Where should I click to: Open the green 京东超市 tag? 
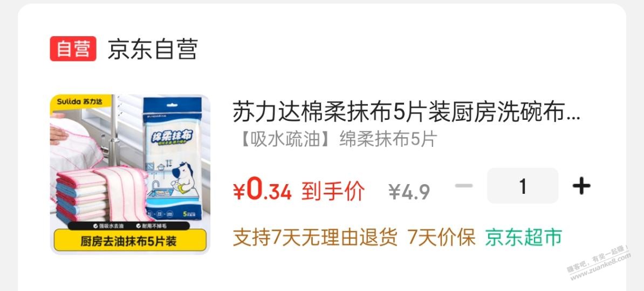click(x=523, y=237)
